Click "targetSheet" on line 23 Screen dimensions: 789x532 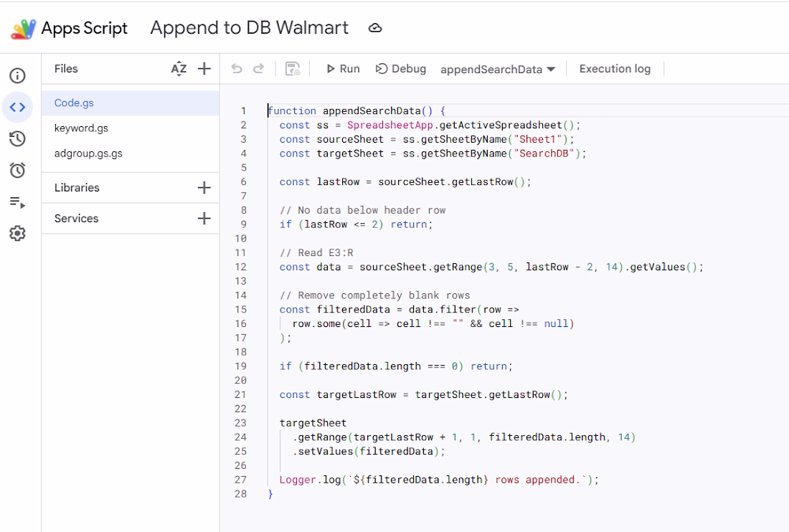click(313, 423)
